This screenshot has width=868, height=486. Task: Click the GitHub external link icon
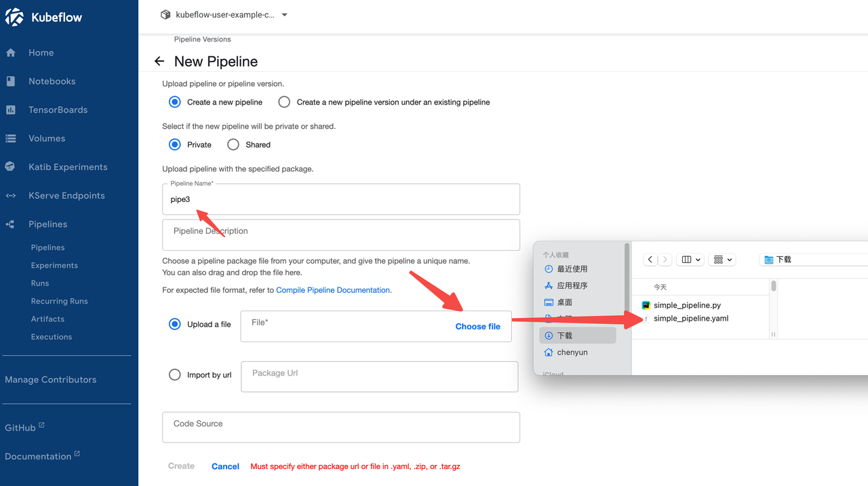(41, 425)
